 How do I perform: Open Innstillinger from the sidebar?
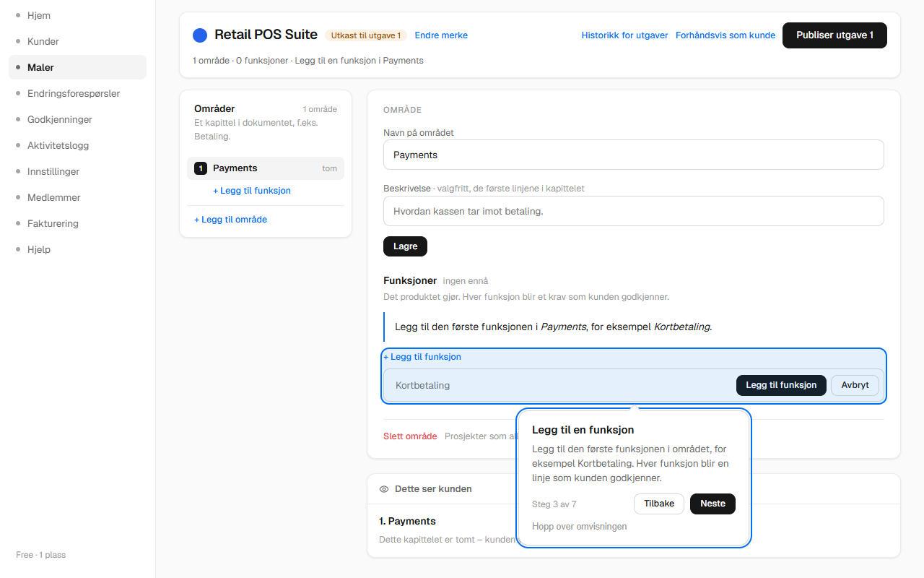[78, 171]
